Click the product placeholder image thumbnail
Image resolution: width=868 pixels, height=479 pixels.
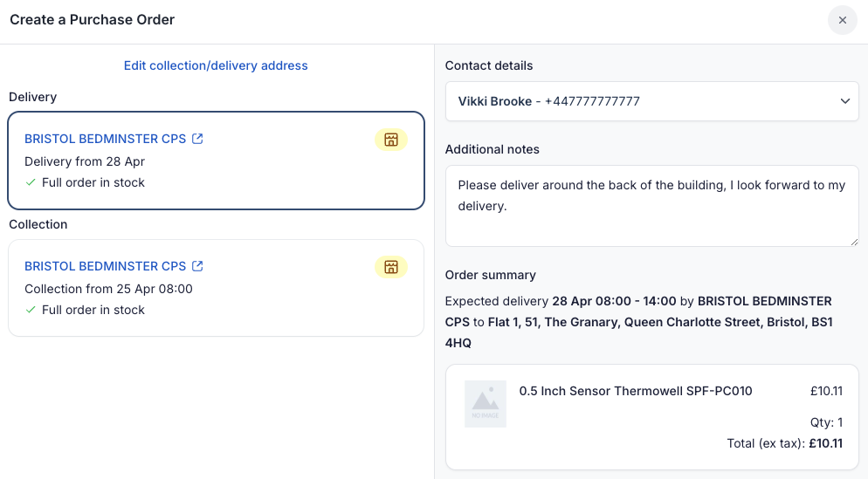point(486,403)
